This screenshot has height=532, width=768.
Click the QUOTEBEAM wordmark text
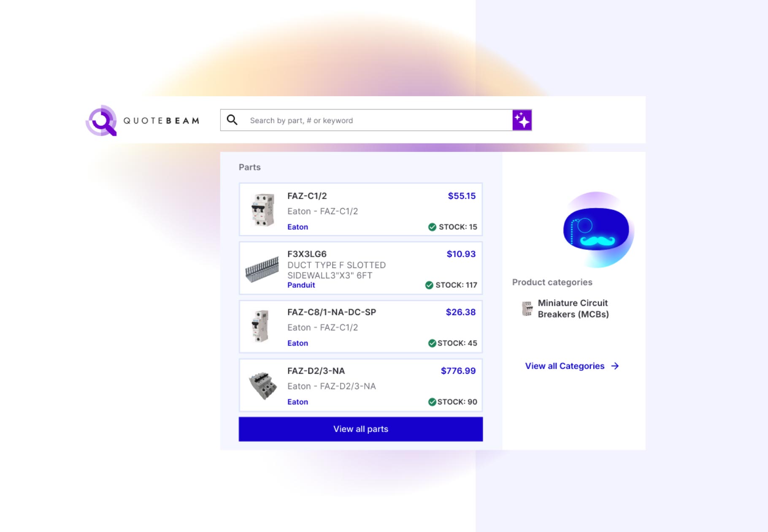click(x=161, y=121)
